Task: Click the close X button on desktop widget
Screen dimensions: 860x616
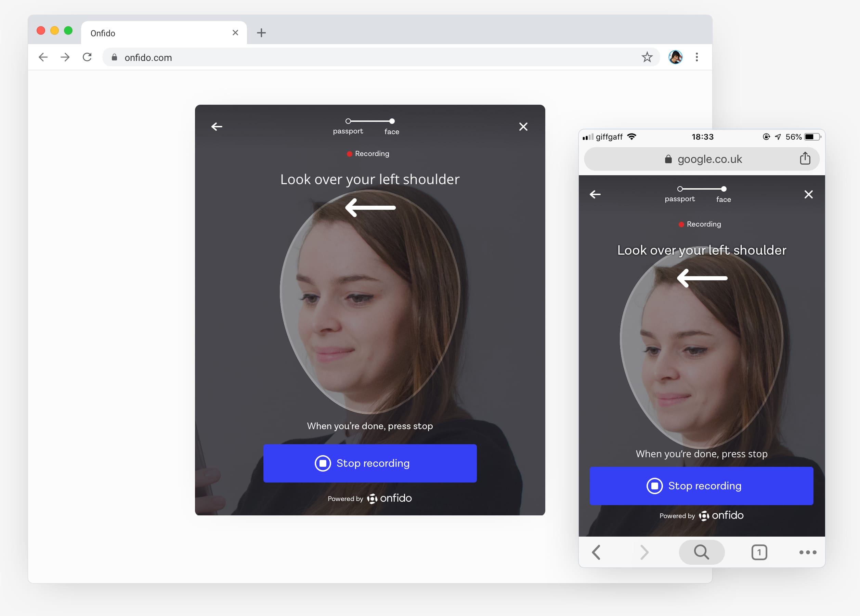Action: pos(523,126)
